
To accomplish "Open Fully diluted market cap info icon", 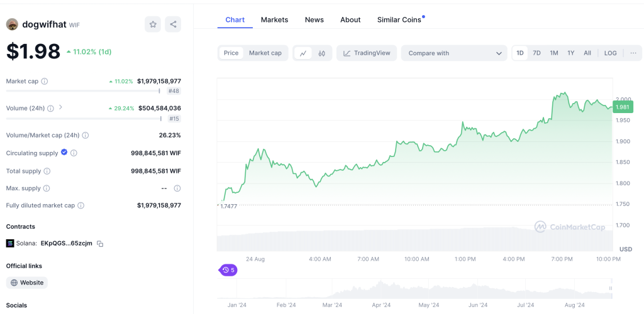I will pyautogui.click(x=81, y=205).
